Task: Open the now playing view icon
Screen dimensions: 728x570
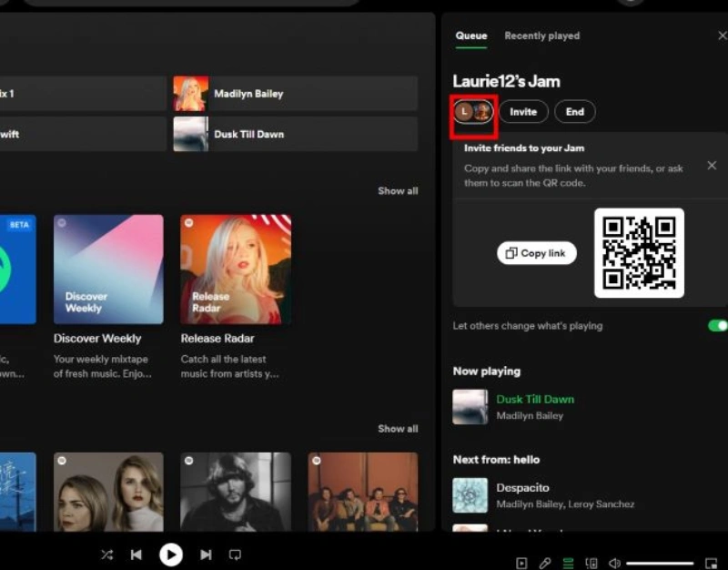Action: (x=521, y=564)
